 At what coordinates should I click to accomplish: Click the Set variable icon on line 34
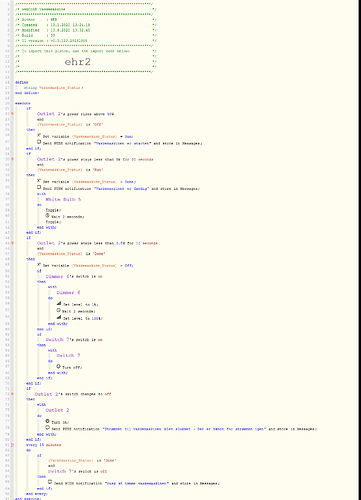pyautogui.click(x=39, y=181)
